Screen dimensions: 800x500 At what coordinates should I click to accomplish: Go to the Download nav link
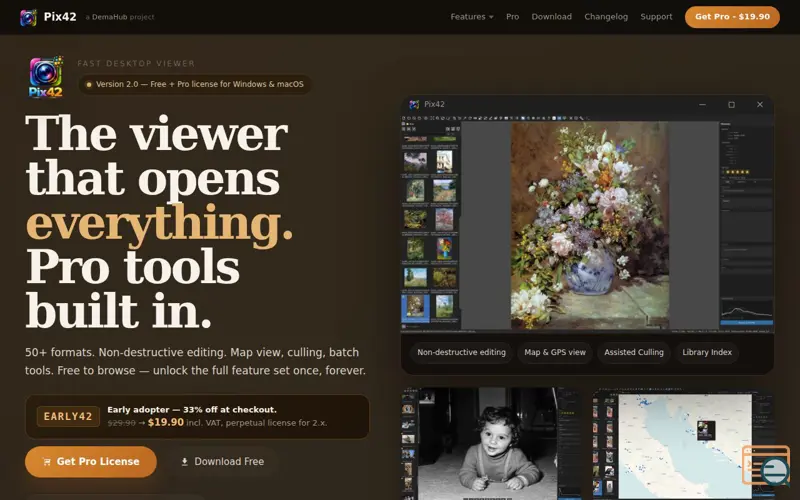[x=552, y=17]
